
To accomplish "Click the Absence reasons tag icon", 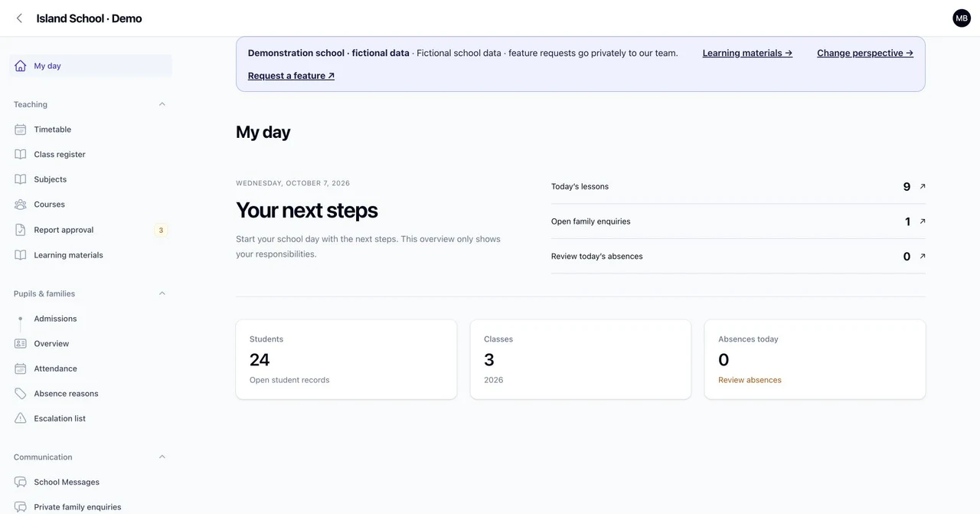I will (21, 394).
